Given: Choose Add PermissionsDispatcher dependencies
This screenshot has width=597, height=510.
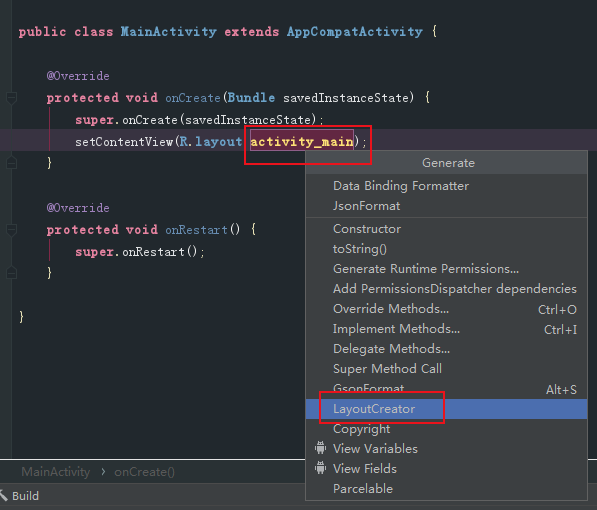Looking at the screenshot, I should 446,289.
